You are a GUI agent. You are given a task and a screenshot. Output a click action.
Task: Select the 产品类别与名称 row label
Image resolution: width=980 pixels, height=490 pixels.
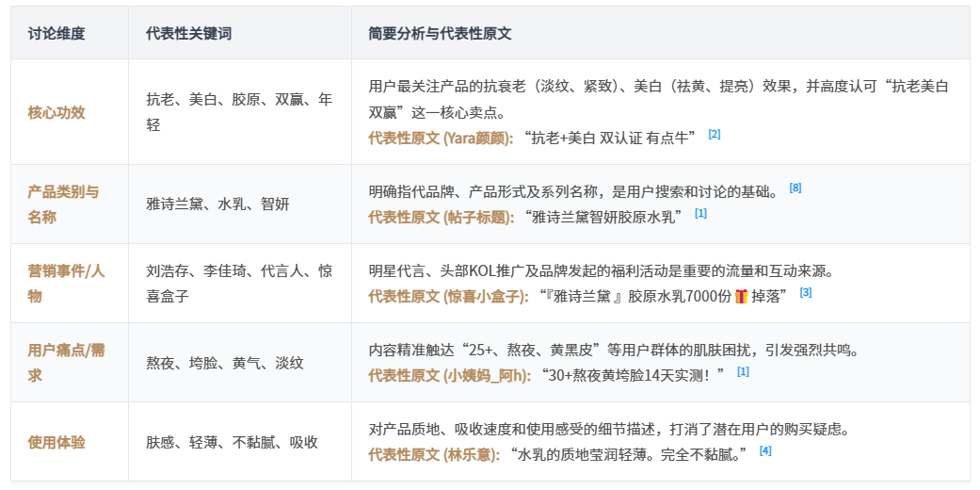[x=63, y=204]
